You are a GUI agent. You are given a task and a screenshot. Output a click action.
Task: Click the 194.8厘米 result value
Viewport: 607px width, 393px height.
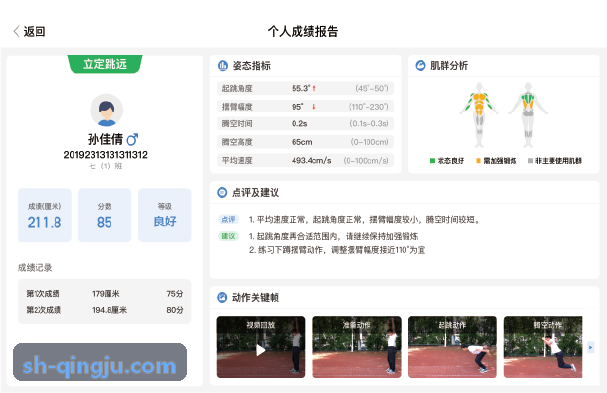pos(110,310)
